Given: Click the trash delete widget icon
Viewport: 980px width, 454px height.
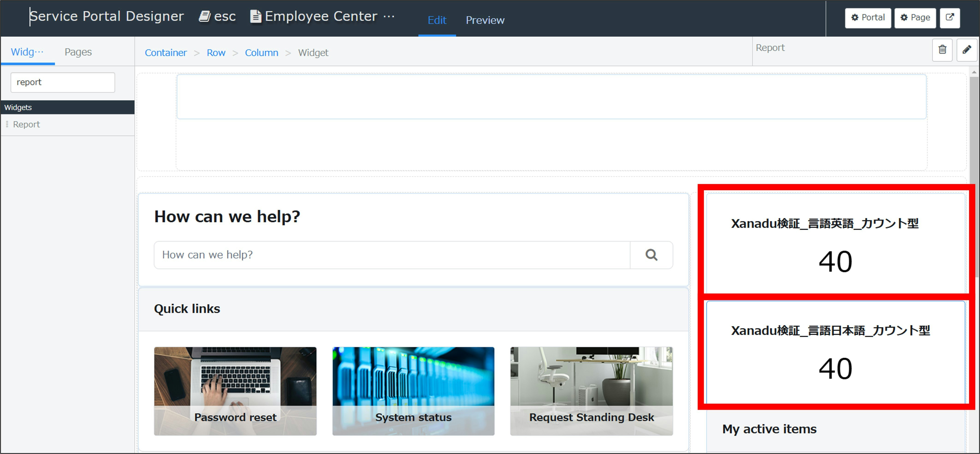Looking at the screenshot, I should [942, 50].
